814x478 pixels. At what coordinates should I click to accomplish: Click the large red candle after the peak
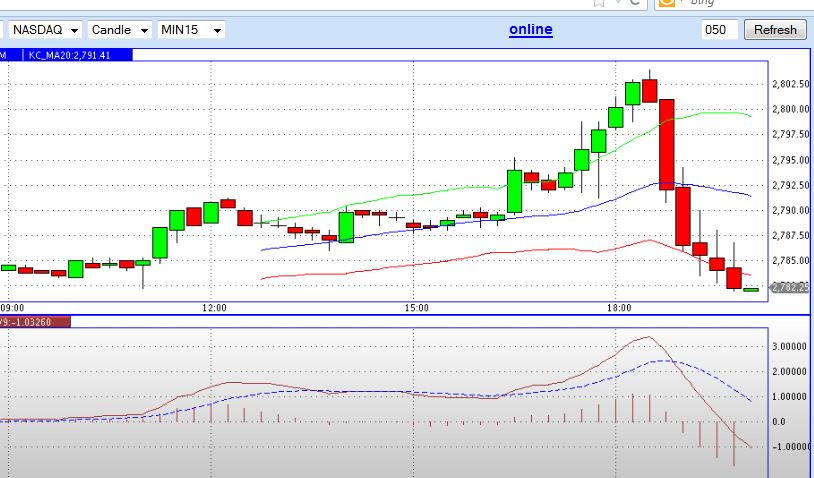(667, 144)
